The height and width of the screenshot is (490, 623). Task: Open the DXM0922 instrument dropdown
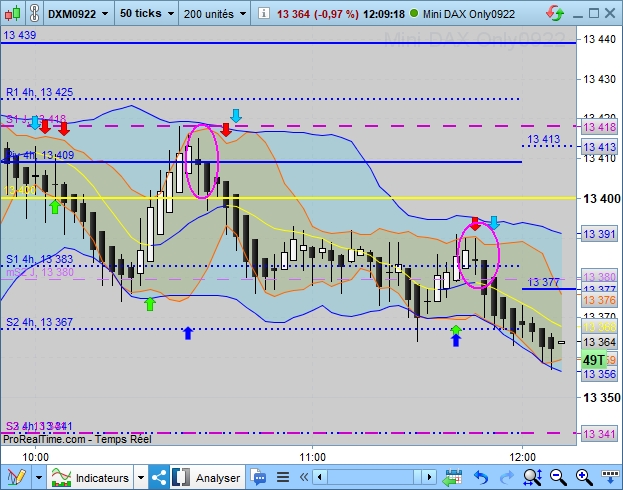(78, 14)
